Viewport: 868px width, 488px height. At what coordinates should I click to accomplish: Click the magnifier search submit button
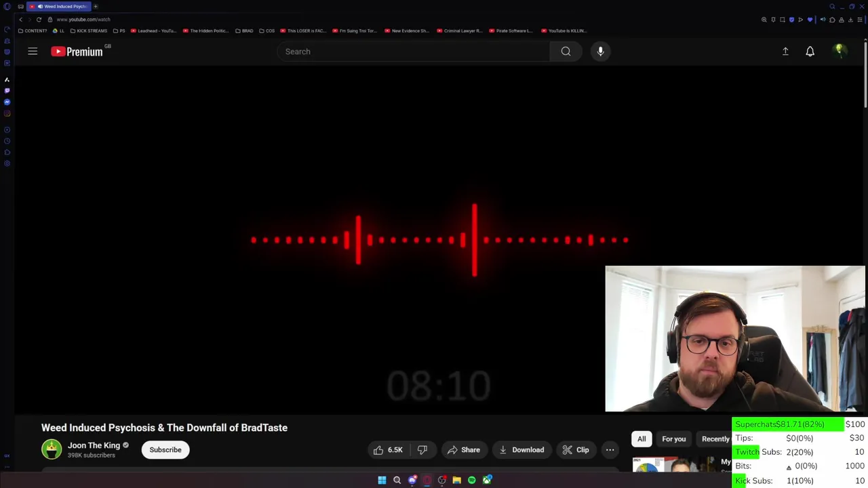[x=566, y=52]
